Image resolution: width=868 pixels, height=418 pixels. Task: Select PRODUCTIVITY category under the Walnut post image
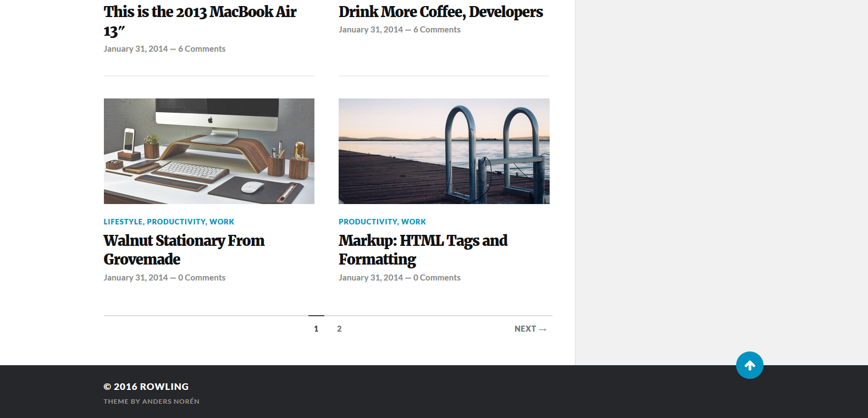[x=176, y=222]
